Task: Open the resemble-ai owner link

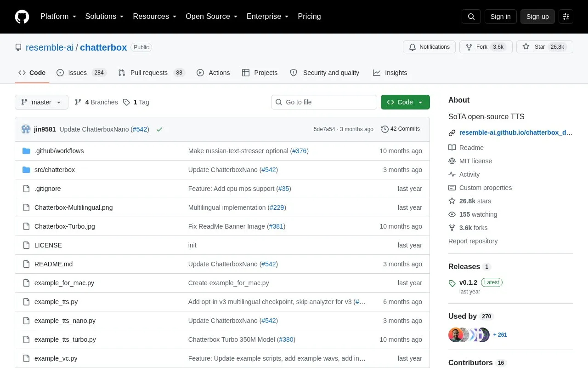Action: point(50,47)
